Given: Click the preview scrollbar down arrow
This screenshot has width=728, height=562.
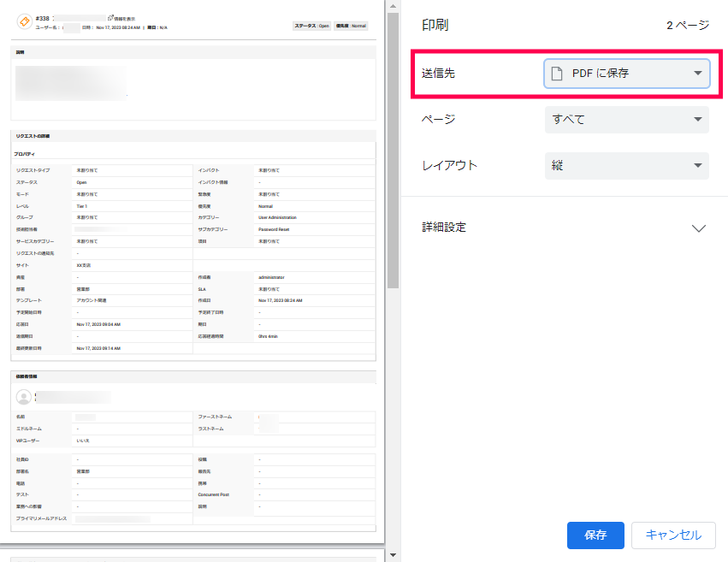Looking at the screenshot, I should [393, 555].
